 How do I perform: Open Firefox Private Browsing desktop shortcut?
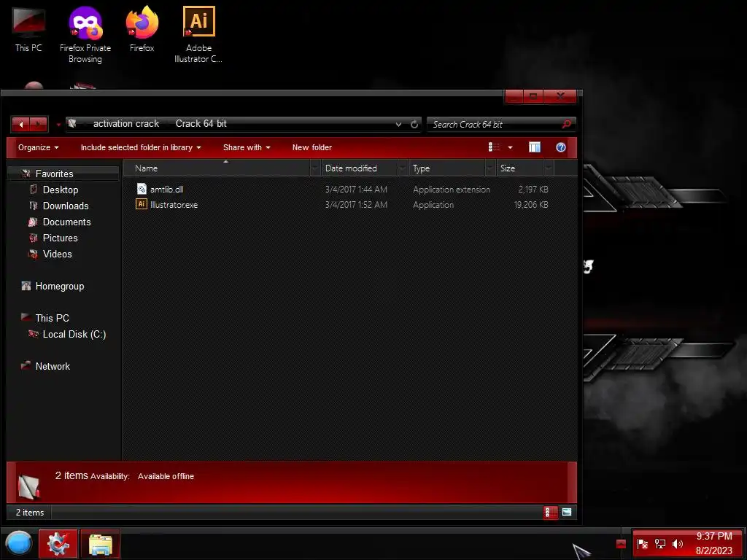(x=85, y=34)
